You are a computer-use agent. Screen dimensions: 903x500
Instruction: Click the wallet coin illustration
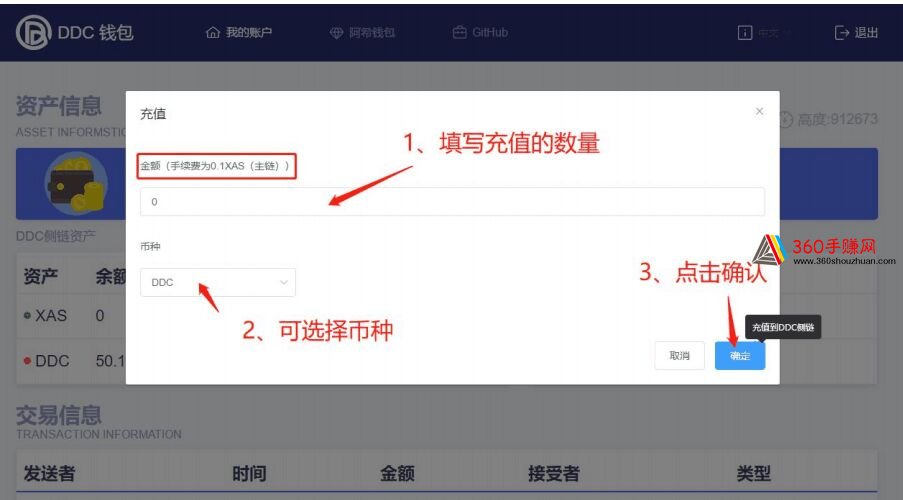point(76,183)
